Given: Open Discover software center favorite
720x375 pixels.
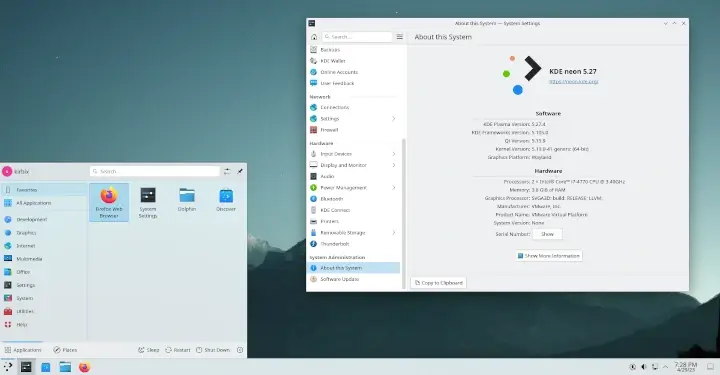Looking at the screenshot, I should (226, 200).
